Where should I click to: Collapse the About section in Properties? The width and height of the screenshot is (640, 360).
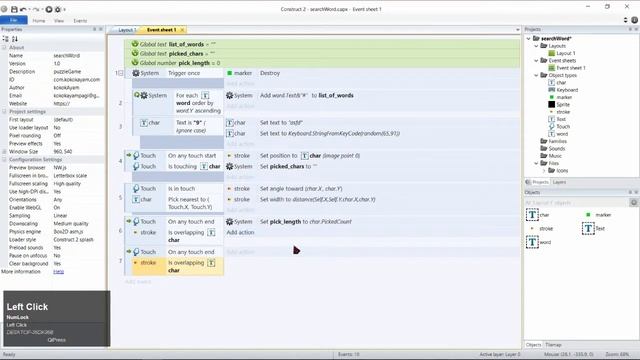4,47
